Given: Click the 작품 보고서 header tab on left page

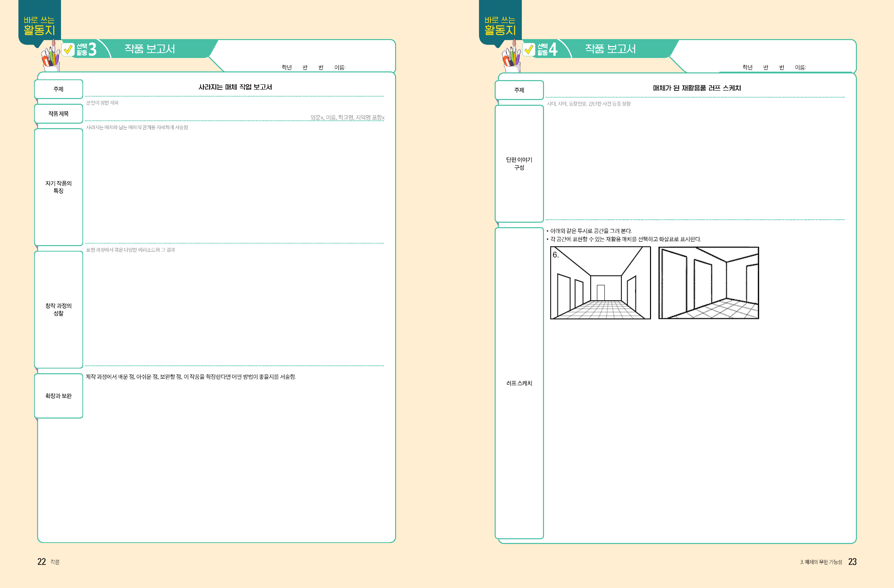Looking at the screenshot, I should point(150,49).
